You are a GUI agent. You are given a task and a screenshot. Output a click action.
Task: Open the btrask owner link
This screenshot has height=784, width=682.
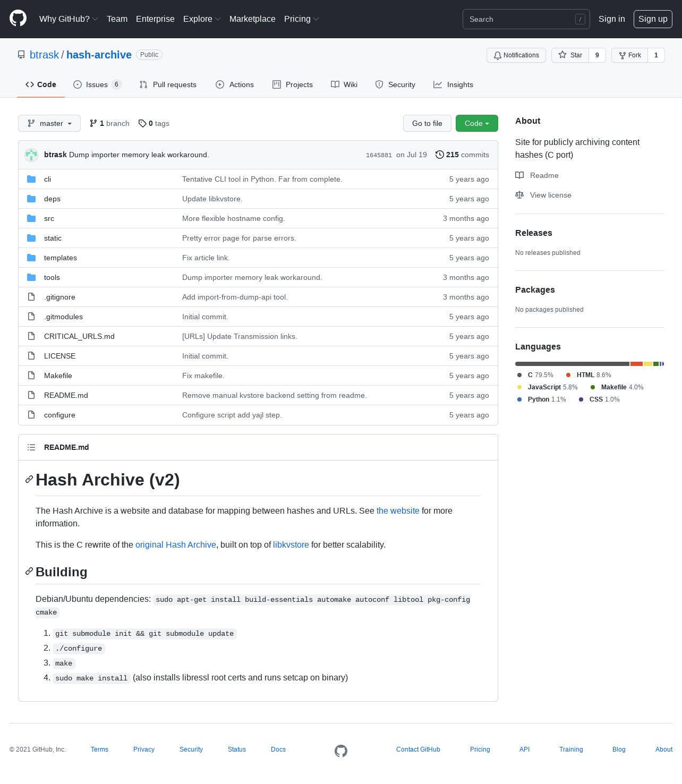click(44, 55)
